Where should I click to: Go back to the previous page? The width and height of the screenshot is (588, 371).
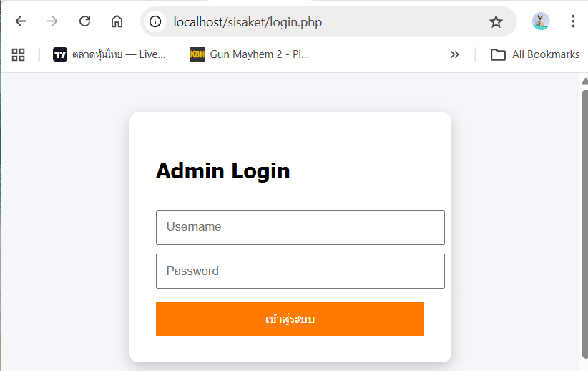20,21
